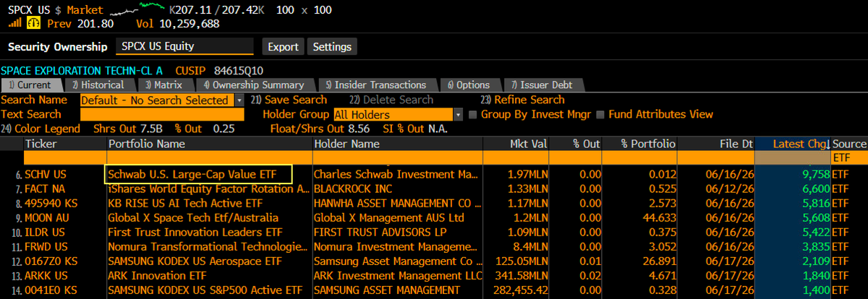Click the 125.05MLN market value cell
Screen dimensions: 868x299
[x=518, y=261]
